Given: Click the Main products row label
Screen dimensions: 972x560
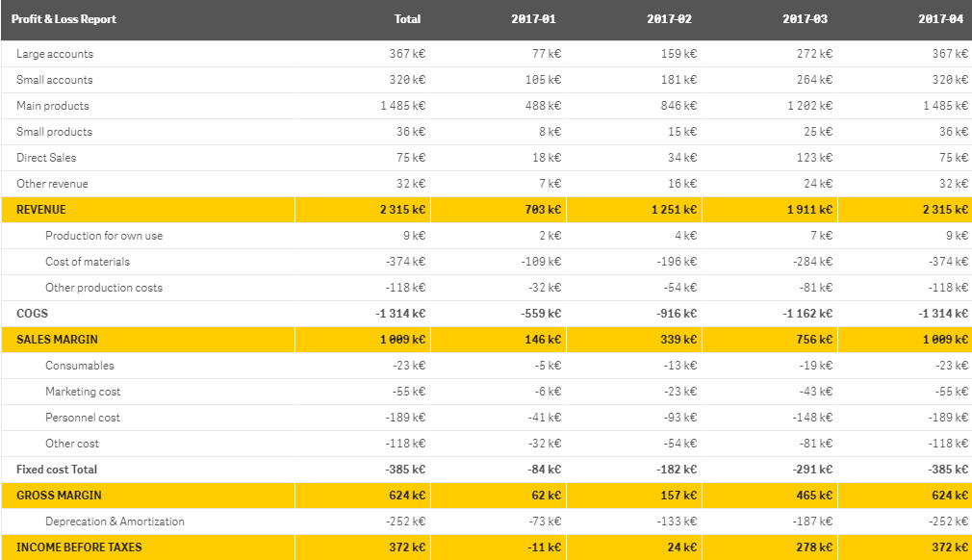Looking at the screenshot, I should tap(53, 106).
